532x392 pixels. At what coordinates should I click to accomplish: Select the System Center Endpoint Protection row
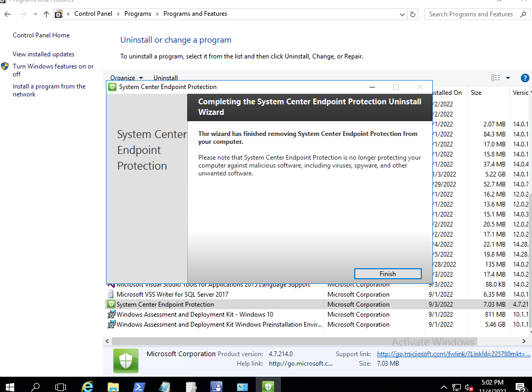(x=317, y=304)
